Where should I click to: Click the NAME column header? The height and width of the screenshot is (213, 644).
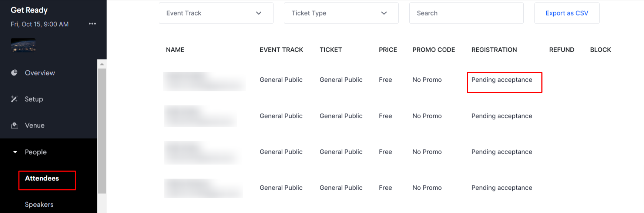[x=175, y=50]
